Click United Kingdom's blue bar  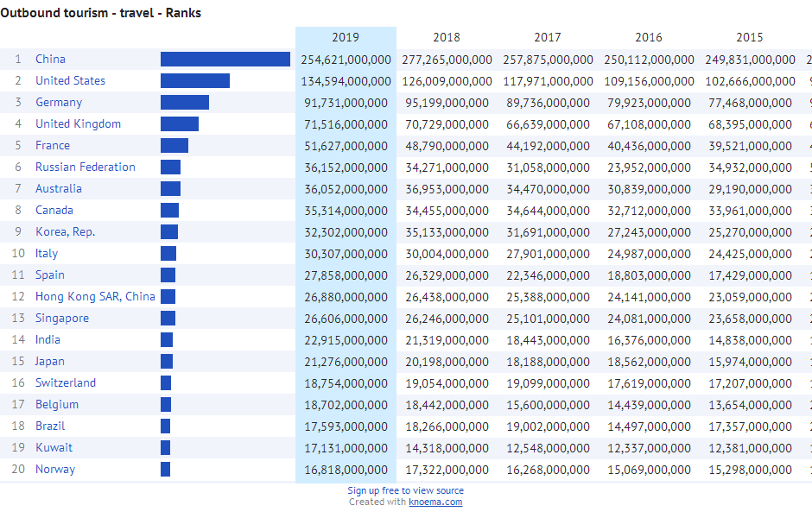tap(180, 123)
